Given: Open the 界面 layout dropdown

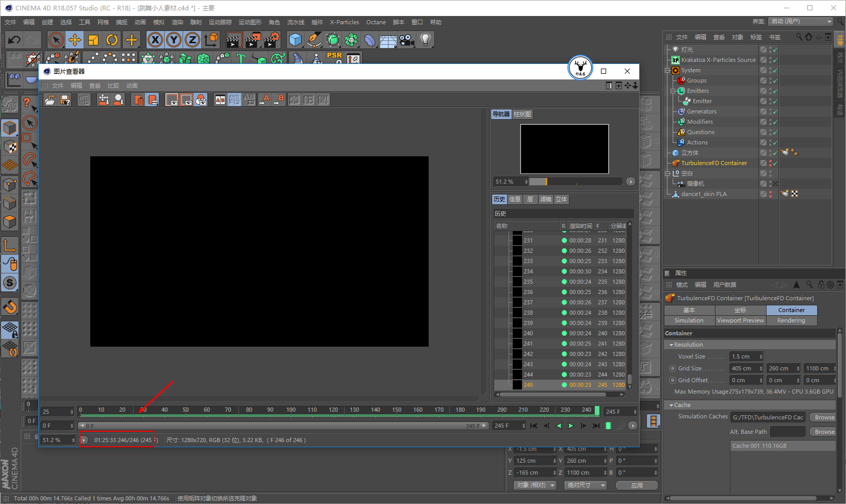Looking at the screenshot, I should [x=801, y=22].
